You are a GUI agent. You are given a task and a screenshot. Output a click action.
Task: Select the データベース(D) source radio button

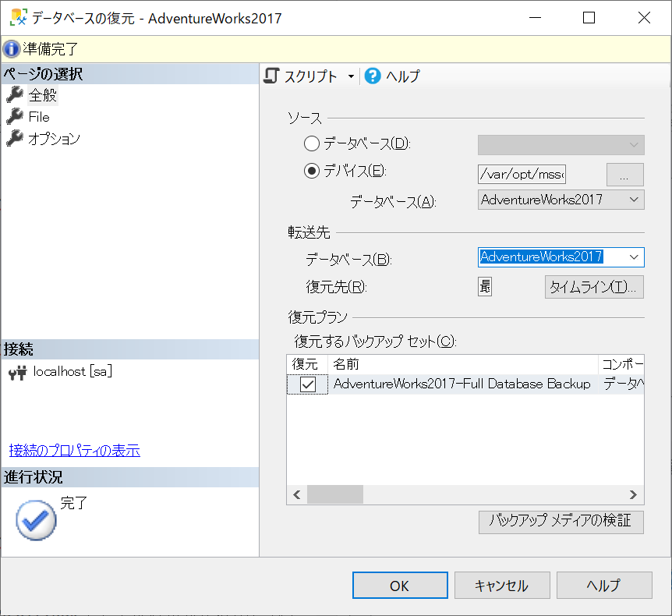point(312,143)
